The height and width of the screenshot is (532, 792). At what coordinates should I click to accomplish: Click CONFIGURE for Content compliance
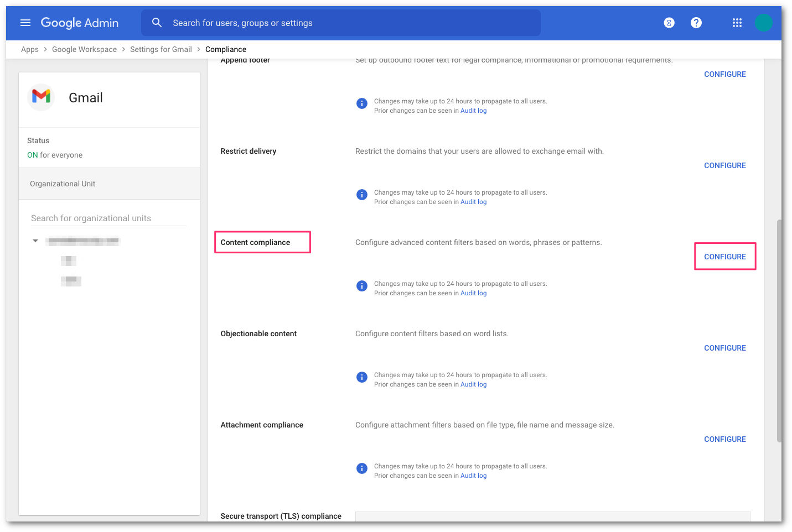(x=725, y=256)
